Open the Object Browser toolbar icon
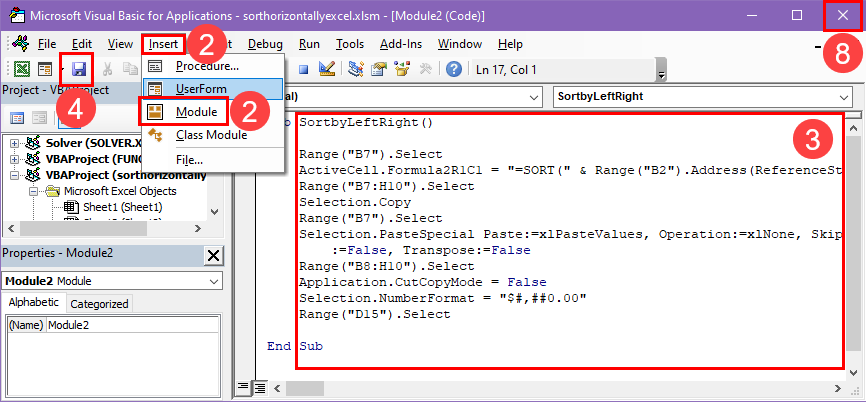866x402 pixels. (402, 69)
